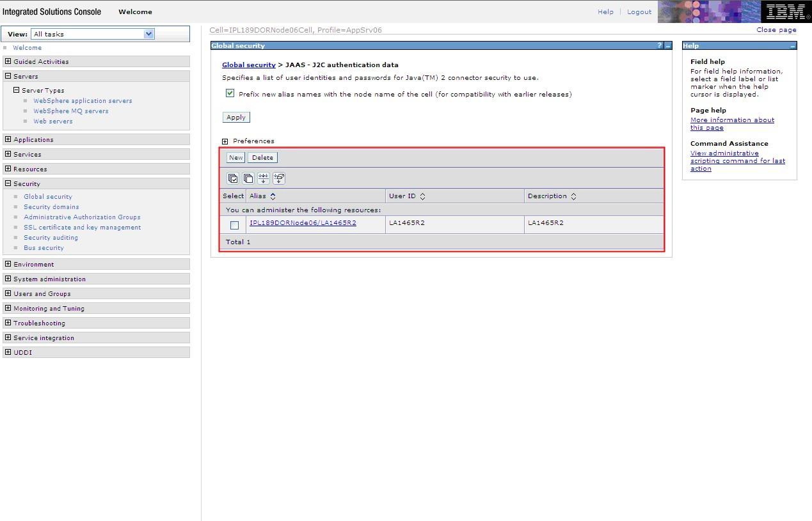Expand the UDDI section
The image size is (812, 521).
pos(8,352)
